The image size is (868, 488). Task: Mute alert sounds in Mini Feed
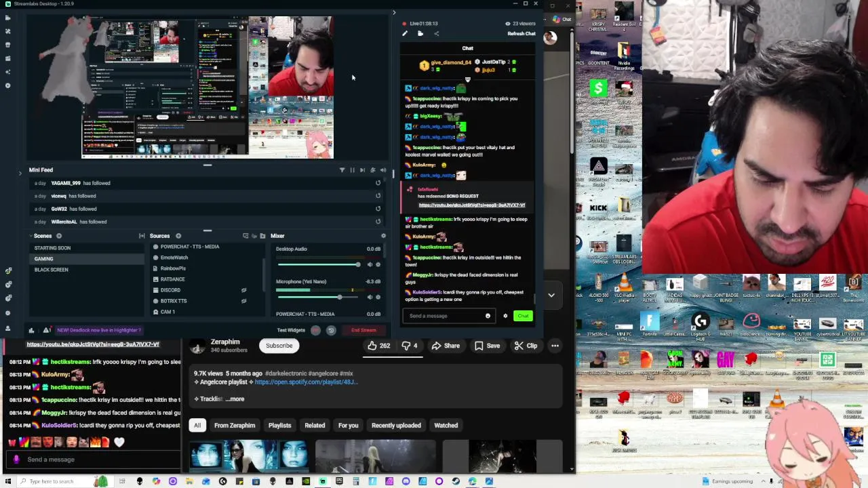(x=383, y=170)
